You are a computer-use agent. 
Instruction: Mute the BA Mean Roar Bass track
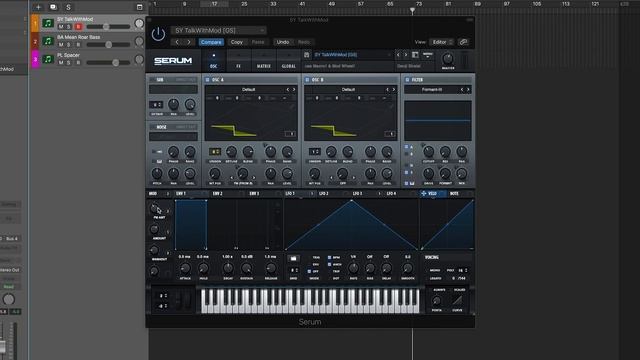pos(61,45)
